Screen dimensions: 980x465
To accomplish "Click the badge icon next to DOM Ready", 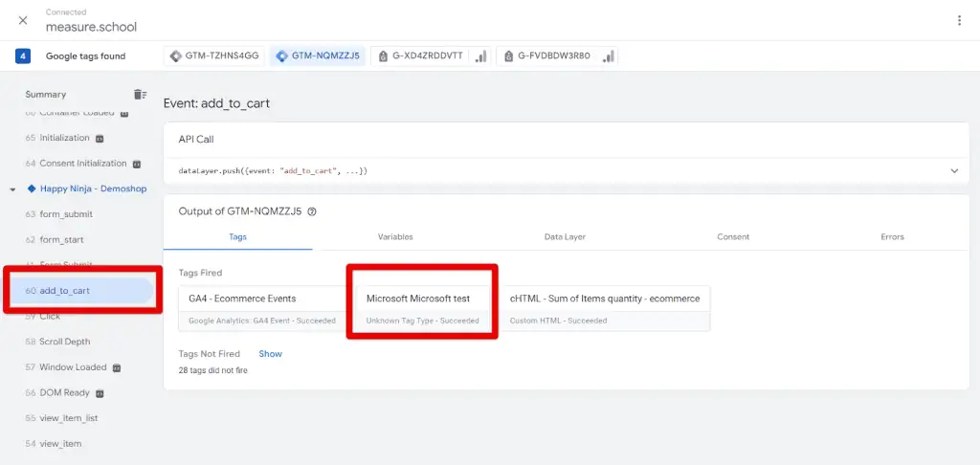I will (x=100, y=393).
